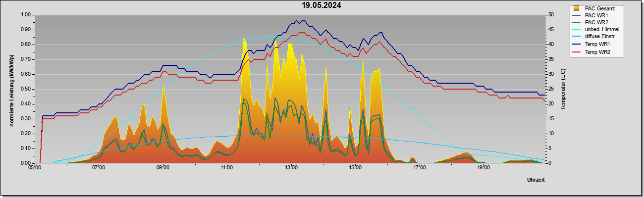Select the PAC WR2 legend label

(x=596, y=22)
